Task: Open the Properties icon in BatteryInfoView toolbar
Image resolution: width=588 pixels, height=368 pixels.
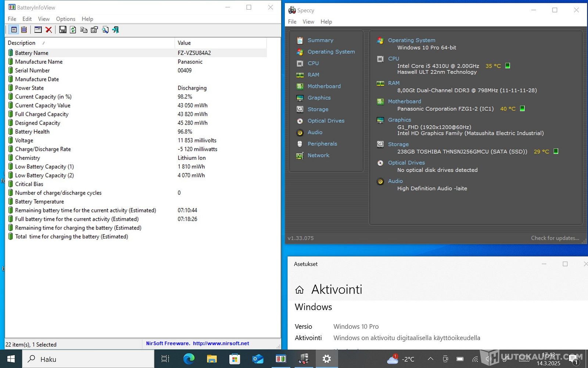Action: click(x=94, y=30)
